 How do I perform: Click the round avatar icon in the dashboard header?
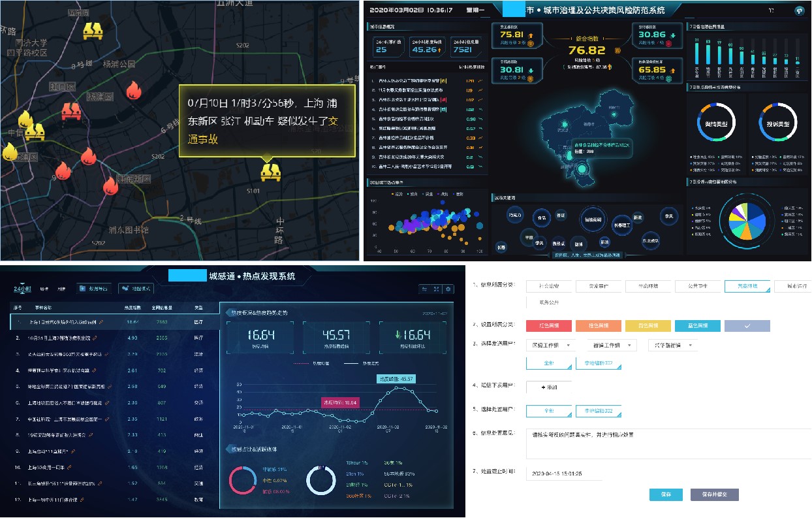click(798, 10)
